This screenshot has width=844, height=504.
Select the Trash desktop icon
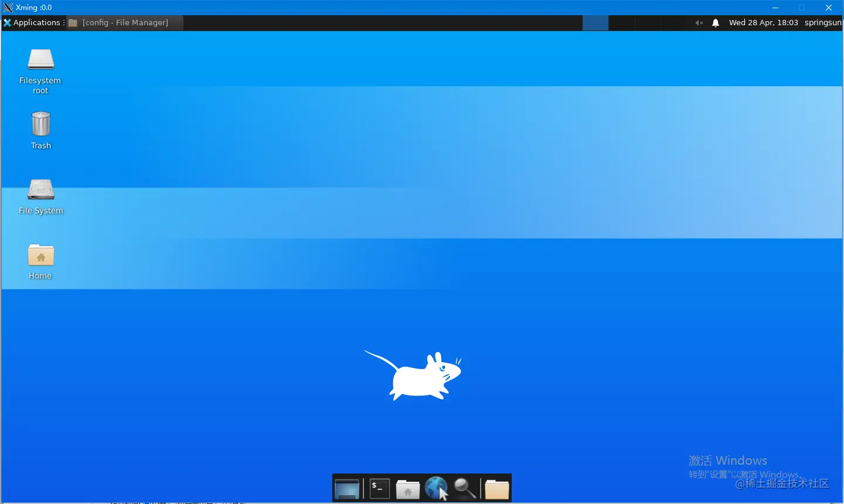point(41,130)
